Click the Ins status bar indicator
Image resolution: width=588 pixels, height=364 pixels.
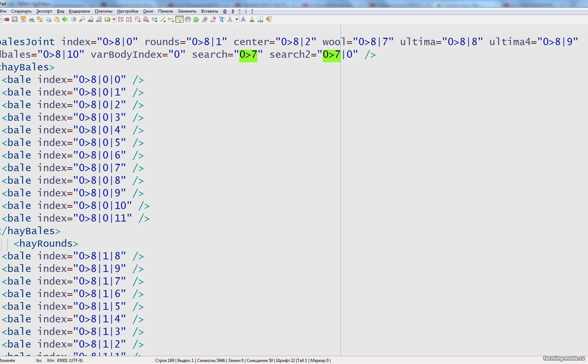(x=39, y=360)
